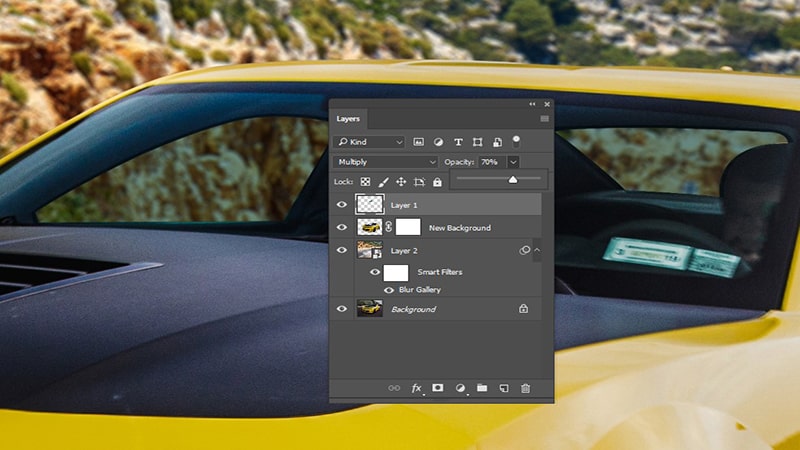Lock position move icon
Screen dimensions: 800x450
(401, 182)
